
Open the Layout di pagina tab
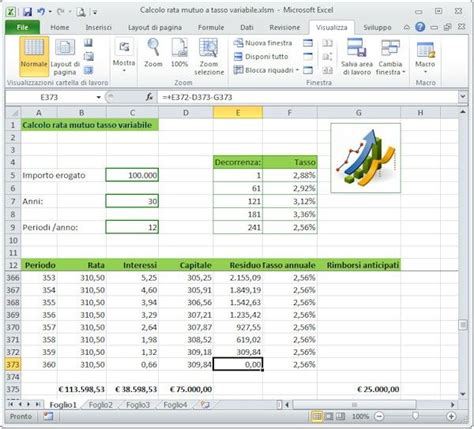155,27
